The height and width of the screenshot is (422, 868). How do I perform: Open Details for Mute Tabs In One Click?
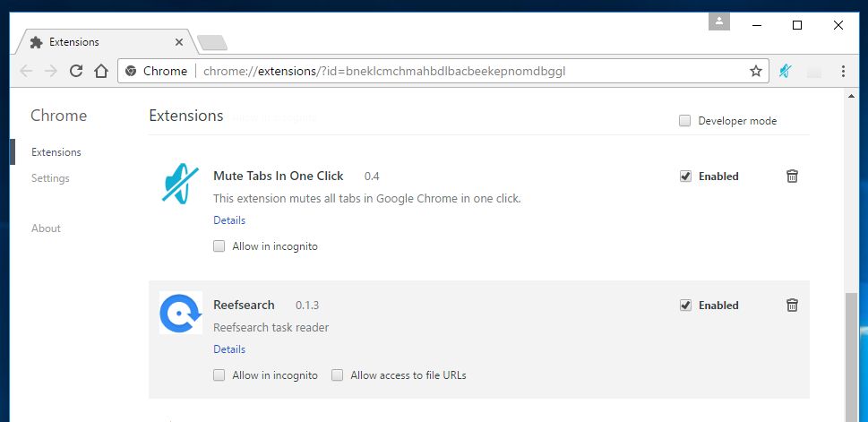(x=229, y=220)
